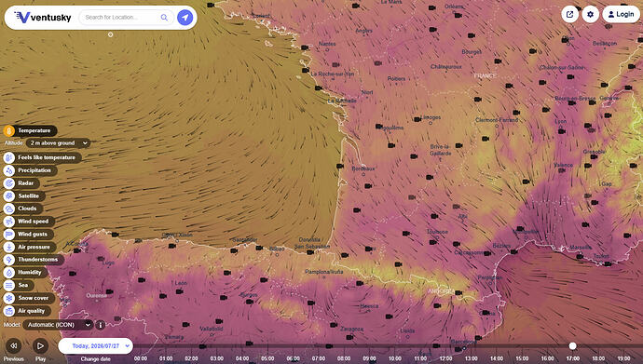
Task: Enable the Wind gusts layer
Action: click(x=29, y=235)
